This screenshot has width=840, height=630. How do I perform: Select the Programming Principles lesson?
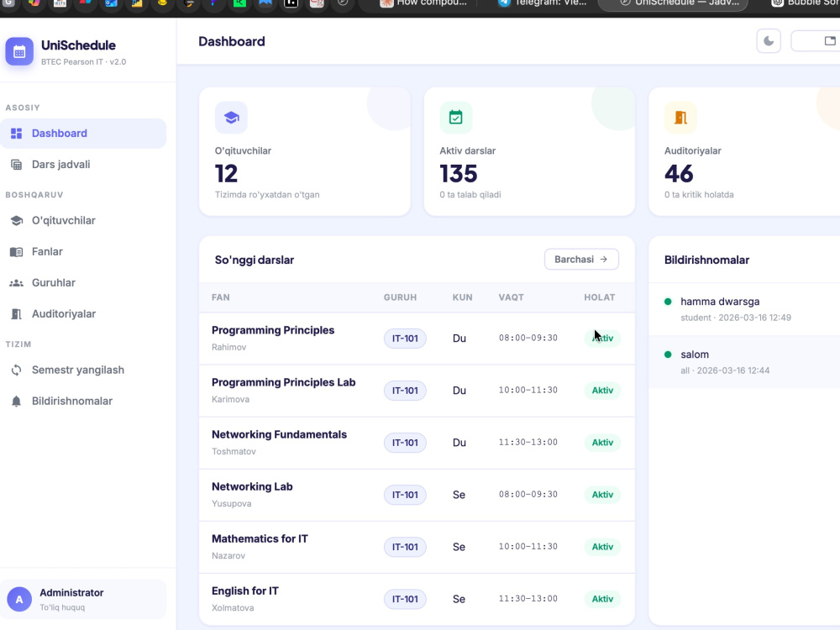(417, 339)
